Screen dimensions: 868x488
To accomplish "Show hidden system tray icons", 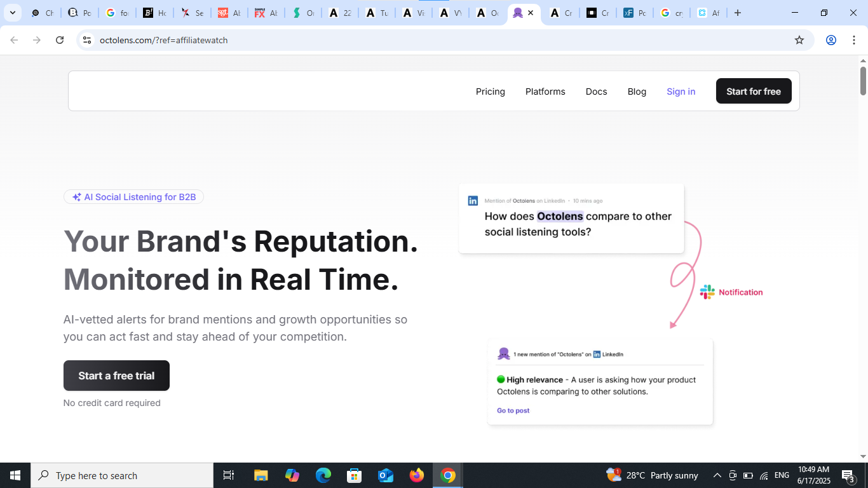I will point(717,475).
